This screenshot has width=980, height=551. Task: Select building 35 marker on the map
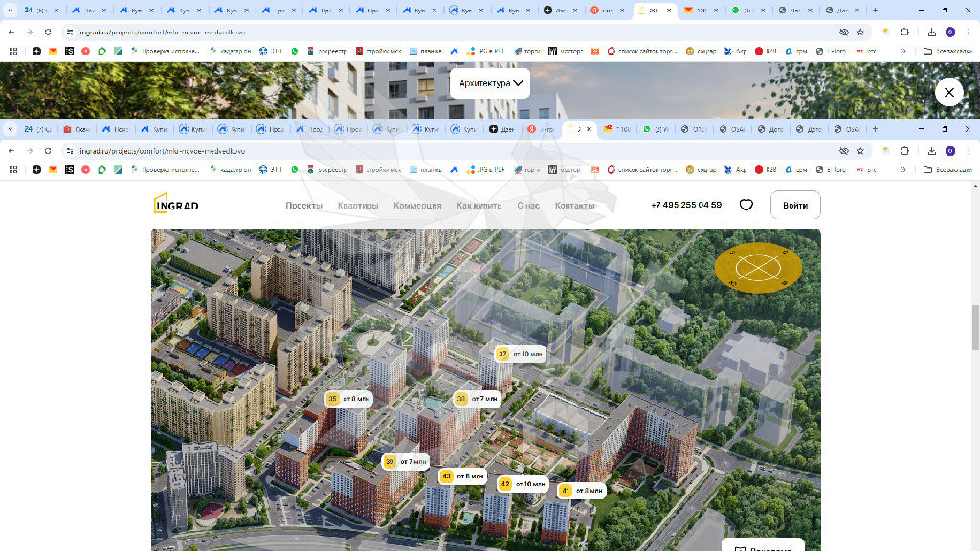pos(348,399)
